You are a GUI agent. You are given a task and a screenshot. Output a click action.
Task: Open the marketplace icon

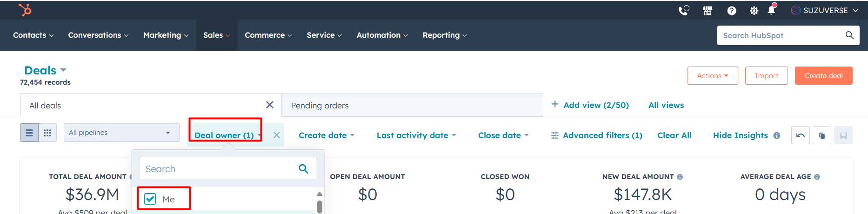click(x=708, y=10)
